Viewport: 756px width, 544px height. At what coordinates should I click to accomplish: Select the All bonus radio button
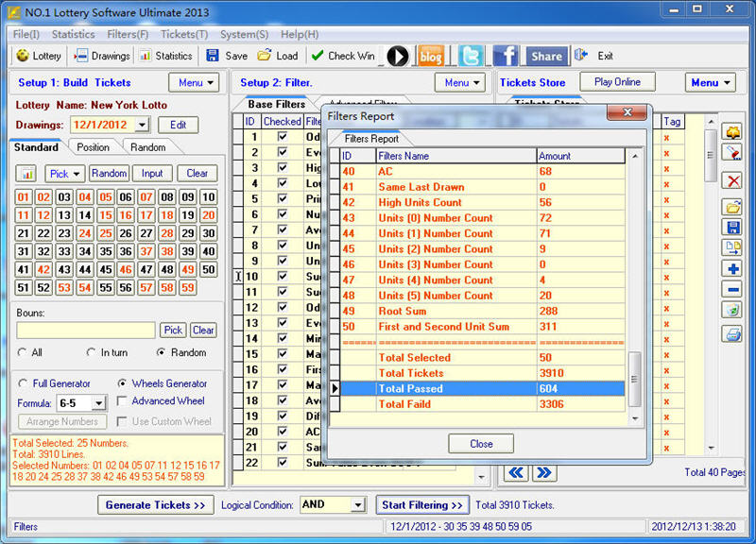point(22,352)
